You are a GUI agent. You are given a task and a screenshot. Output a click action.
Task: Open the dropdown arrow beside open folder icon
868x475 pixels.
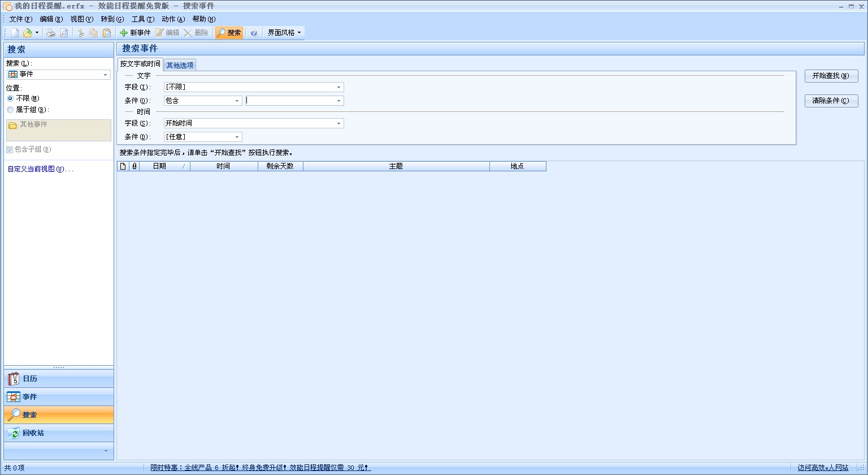[x=37, y=33]
